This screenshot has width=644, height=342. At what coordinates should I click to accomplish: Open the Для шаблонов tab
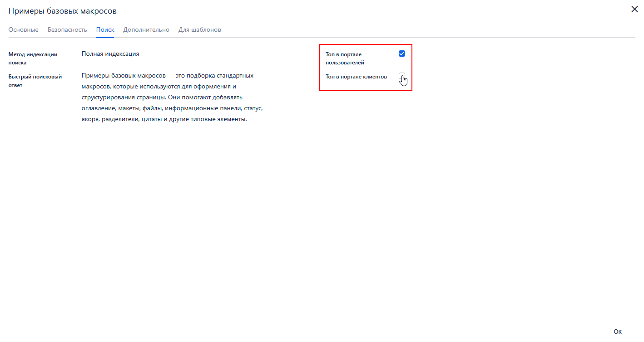(199, 30)
